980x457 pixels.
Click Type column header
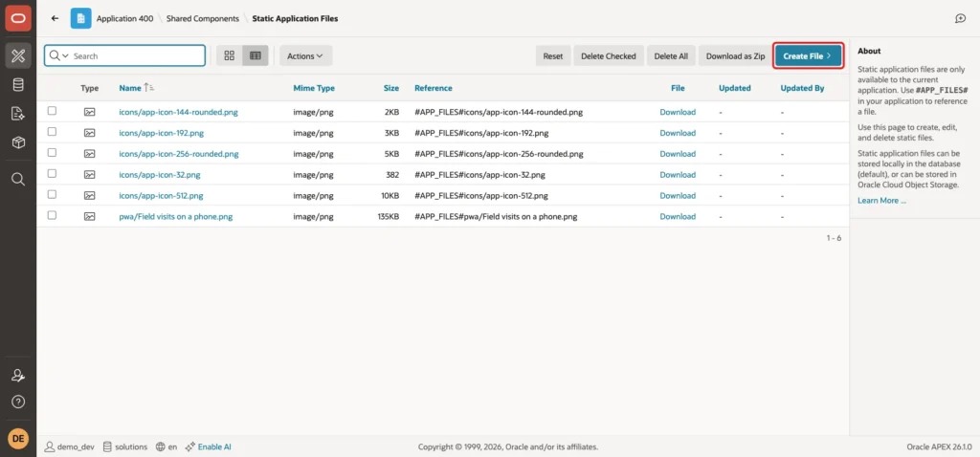pos(89,88)
